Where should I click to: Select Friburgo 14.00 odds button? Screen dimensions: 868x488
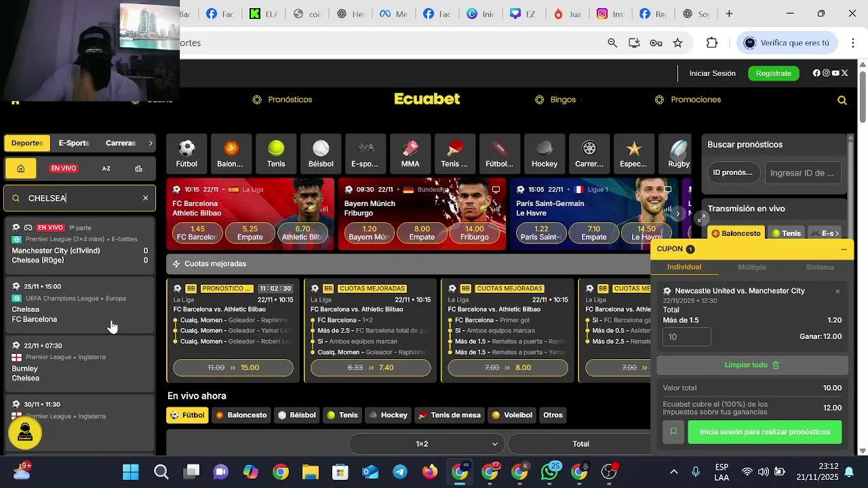click(x=475, y=233)
